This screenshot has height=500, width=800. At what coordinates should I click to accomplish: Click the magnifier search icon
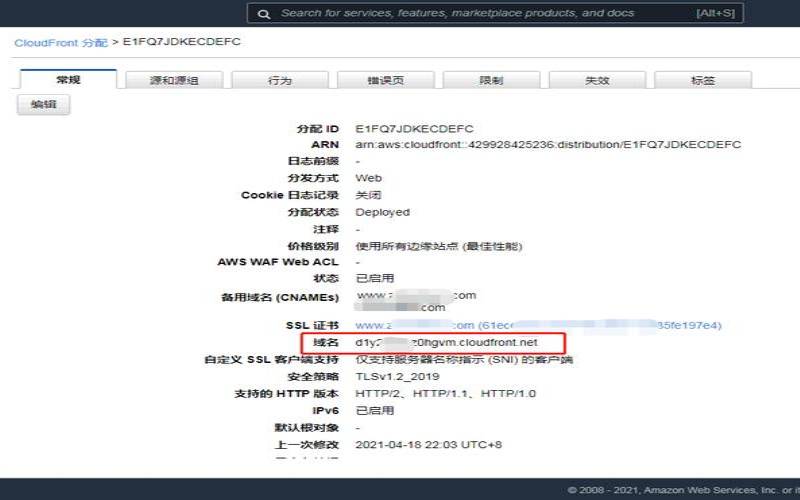[264, 14]
